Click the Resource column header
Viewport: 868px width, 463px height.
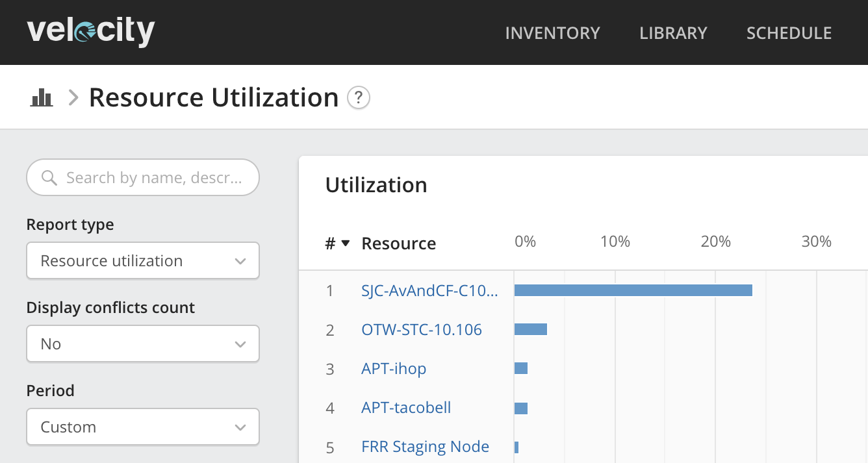point(398,244)
